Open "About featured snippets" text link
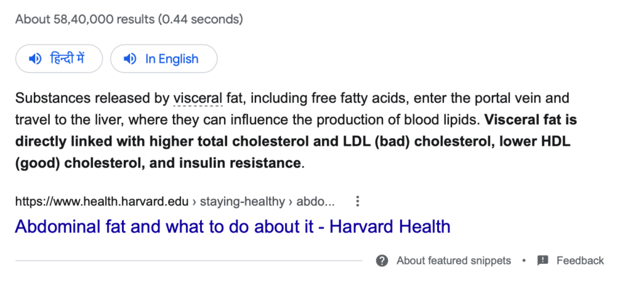644x294 pixels. pos(453,260)
